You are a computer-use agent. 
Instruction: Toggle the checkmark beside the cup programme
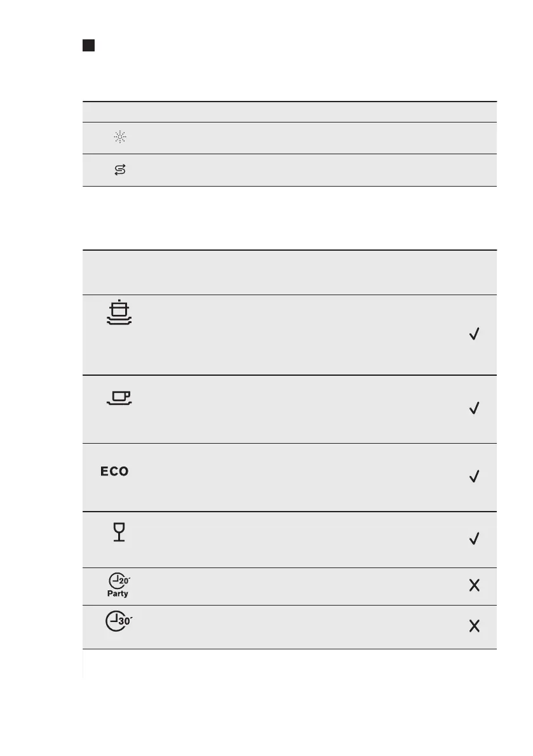click(474, 409)
